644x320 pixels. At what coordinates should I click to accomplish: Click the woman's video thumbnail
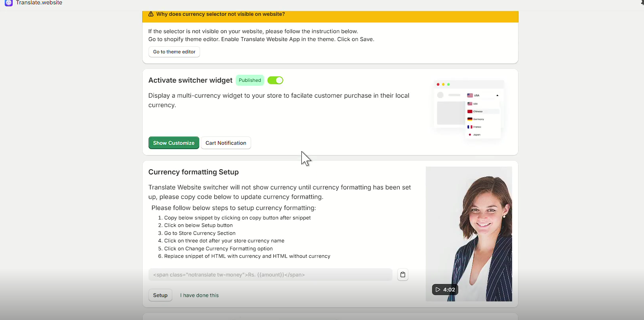pyautogui.click(x=469, y=234)
